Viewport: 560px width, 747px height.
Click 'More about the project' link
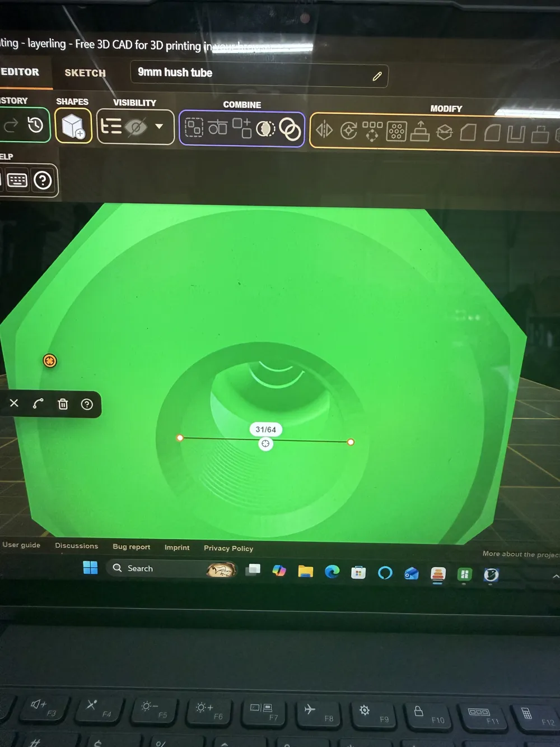coord(521,554)
